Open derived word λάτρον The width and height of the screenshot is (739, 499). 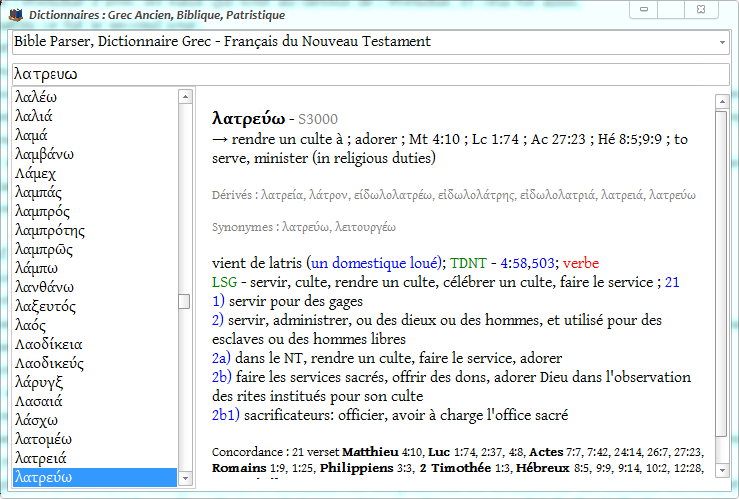(328, 195)
